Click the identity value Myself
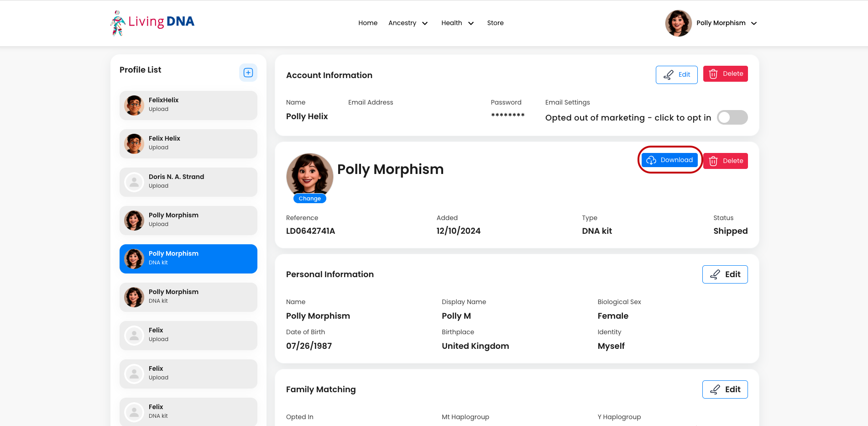868x426 pixels. tap(611, 346)
